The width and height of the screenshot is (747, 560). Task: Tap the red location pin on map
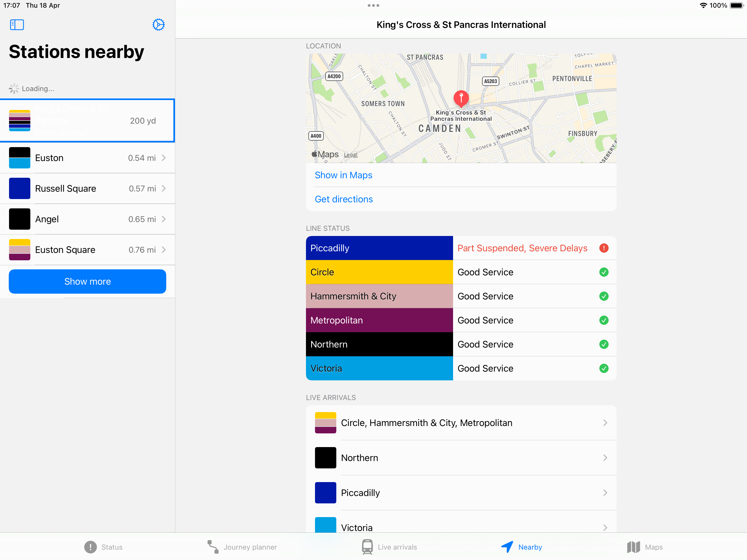(x=461, y=99)
